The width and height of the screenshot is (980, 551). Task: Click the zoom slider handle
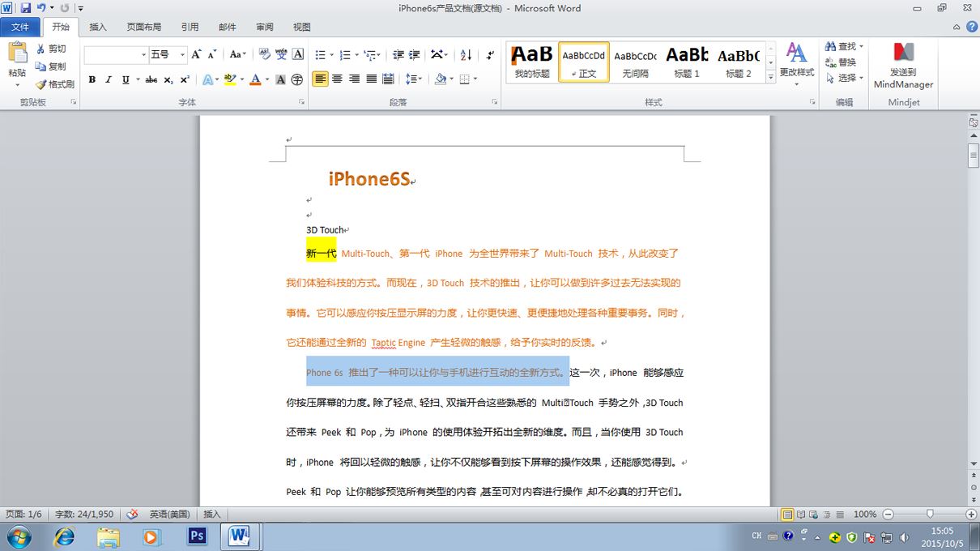coord(930,515)
